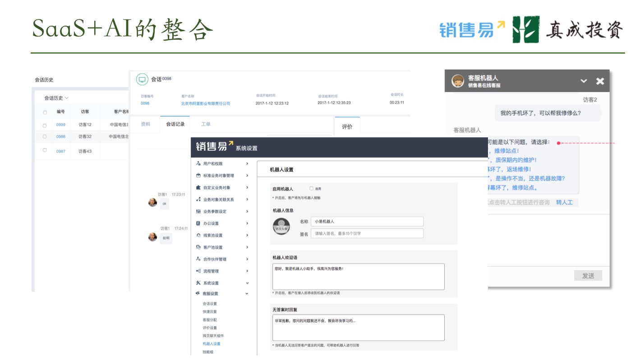The image size is (644, 359).
Task: Open 技能组 submenu item
Action: pyautogui.click(x=208, y=352)
